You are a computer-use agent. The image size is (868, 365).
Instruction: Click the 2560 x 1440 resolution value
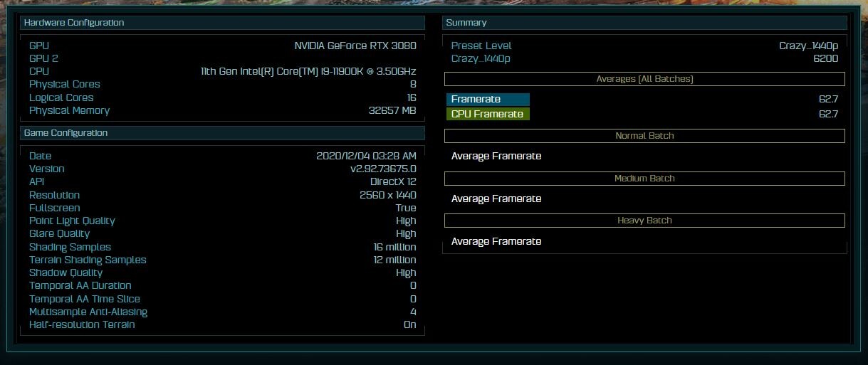click(387, 195)
